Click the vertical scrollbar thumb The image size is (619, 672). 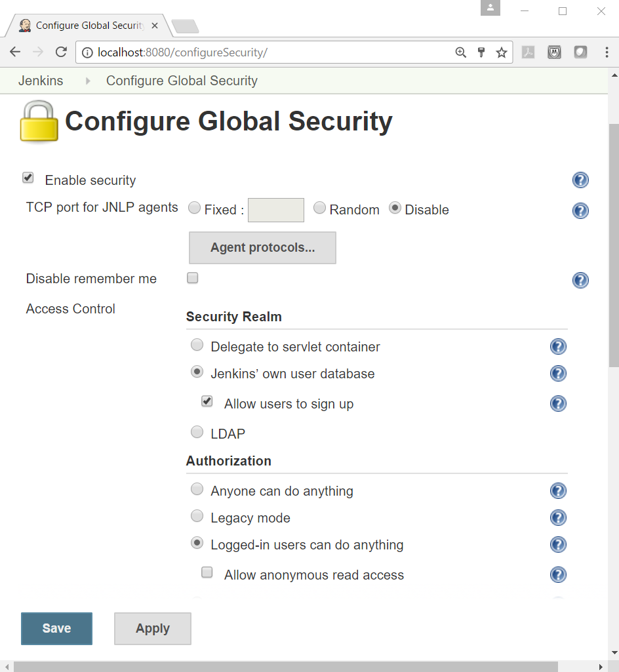coord(614,245)
